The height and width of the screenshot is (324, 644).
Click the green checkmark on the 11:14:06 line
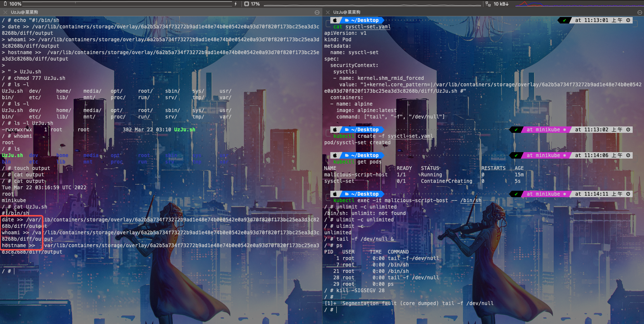pos(516,156)
